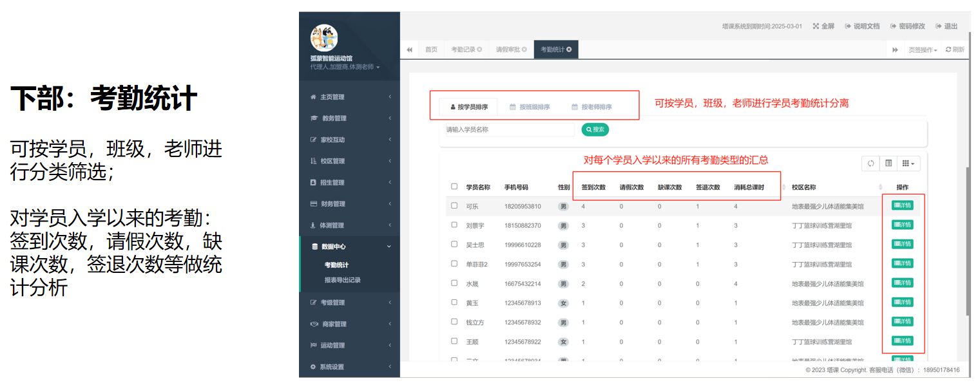Check the checkbox for student 可乐
The height and width of the screenshot is (392, 980).
(454, 206)
